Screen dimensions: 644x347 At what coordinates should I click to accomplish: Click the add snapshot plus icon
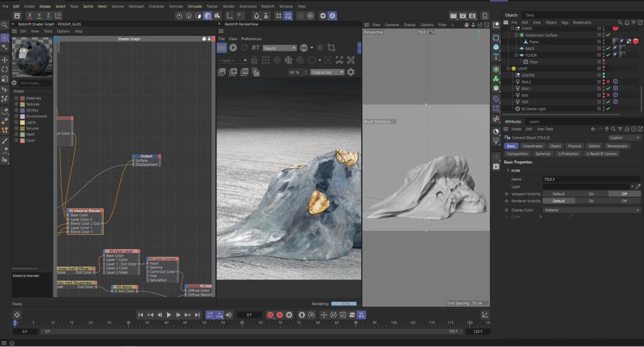[233, 72]
